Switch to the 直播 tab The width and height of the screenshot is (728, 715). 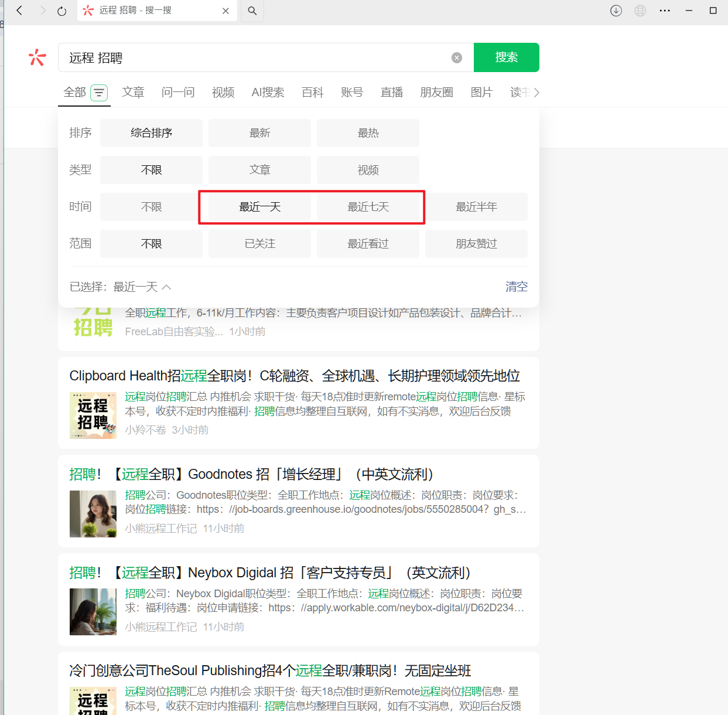392,93
